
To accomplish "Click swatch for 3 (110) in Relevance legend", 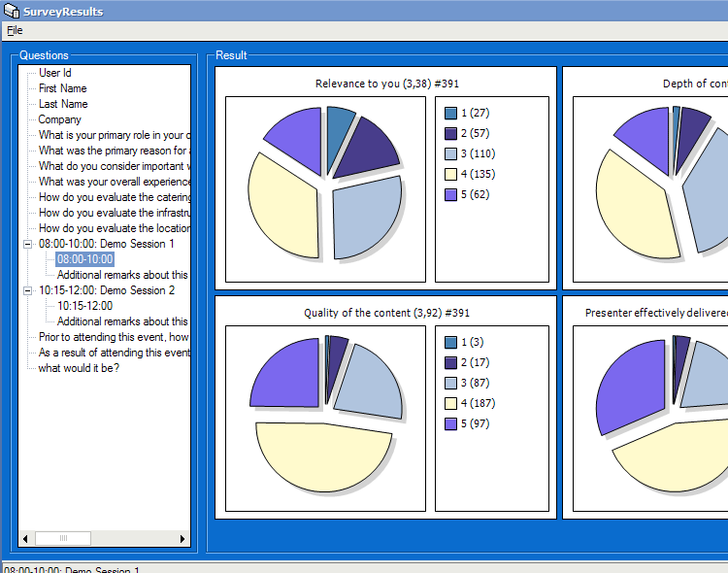I will (450, 153).
